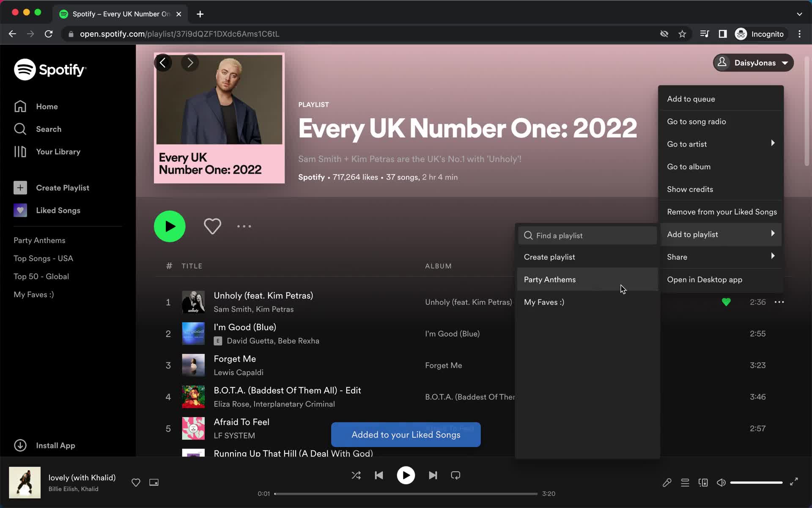Click Open in Desktop app button
This screenshot has width=812, height=508.
click(x=705, y=279)
